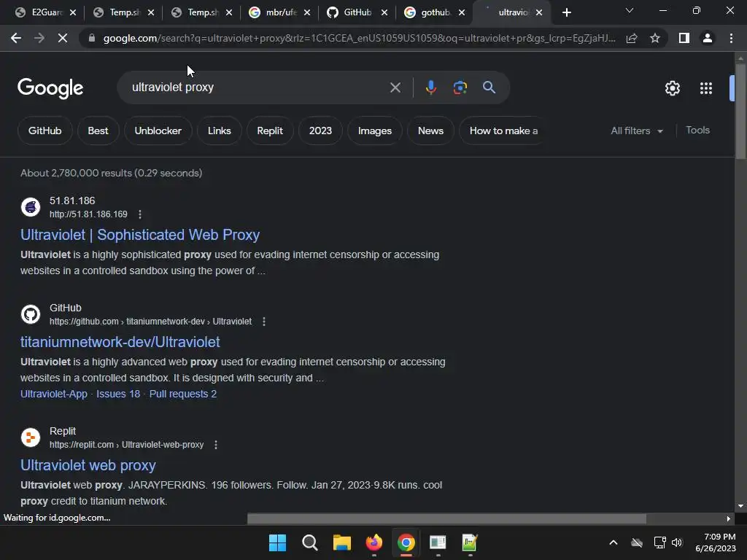
Task: Click vertical scrollbar down arrow
Action: pyautogui.click(x=740, y=506)
